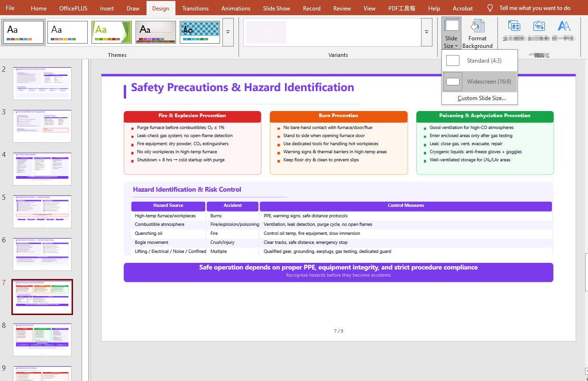Click text Keep floor dry & clean
Screen dimensions: 588x381
(x=321, y=160)
